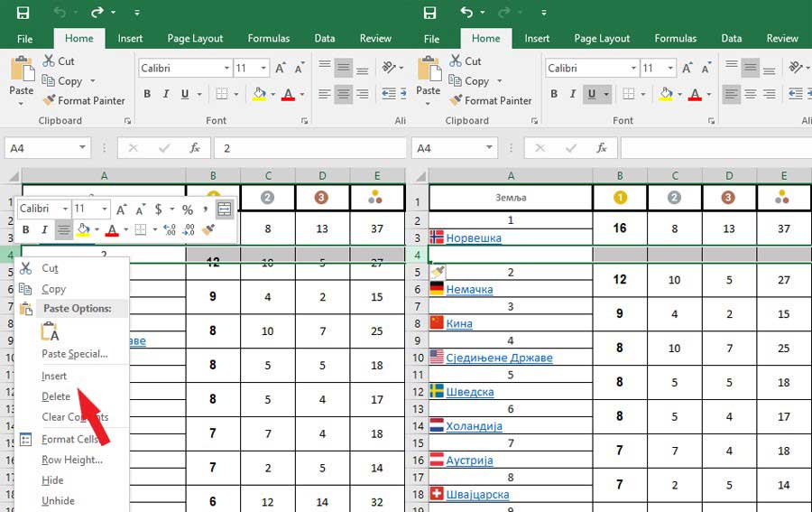This screenshot has width=812, height=512.
Task: Toggle Align Left in right ribbon
Action: pos(731,94)
